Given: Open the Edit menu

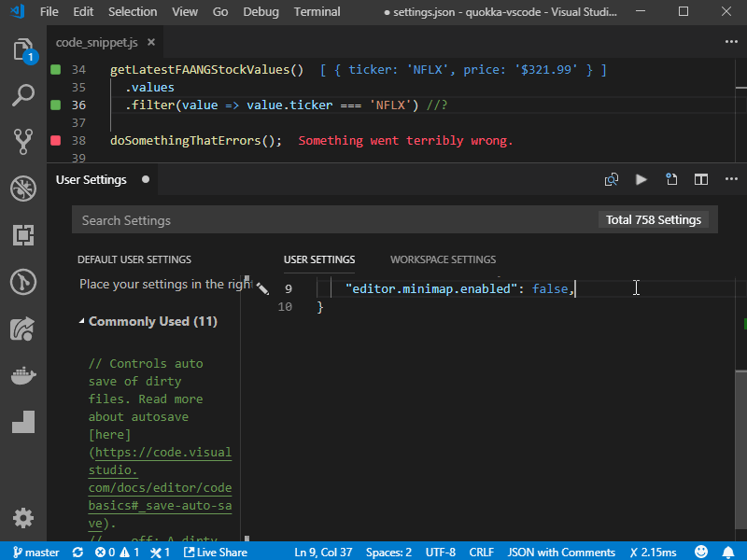Looking at the screenshot, I should (83, 12).
